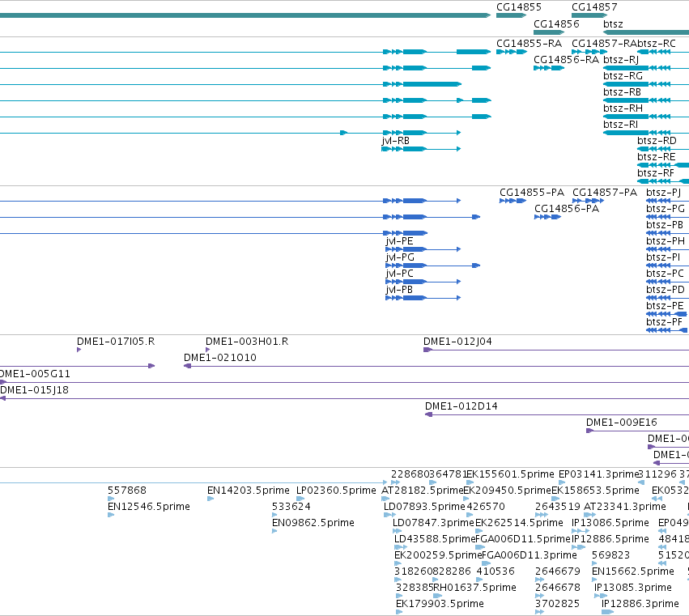Open EST EK179903.5prime
This screenshot has width=689, height=616.
point(440,604)
